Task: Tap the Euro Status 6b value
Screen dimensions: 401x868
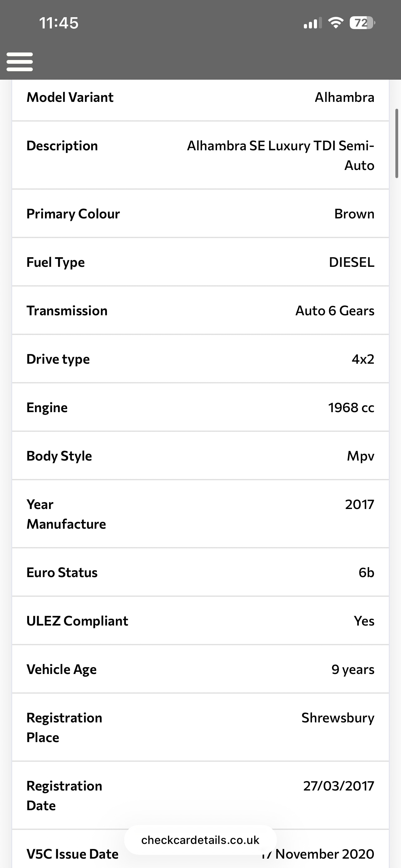Action: 366,572
